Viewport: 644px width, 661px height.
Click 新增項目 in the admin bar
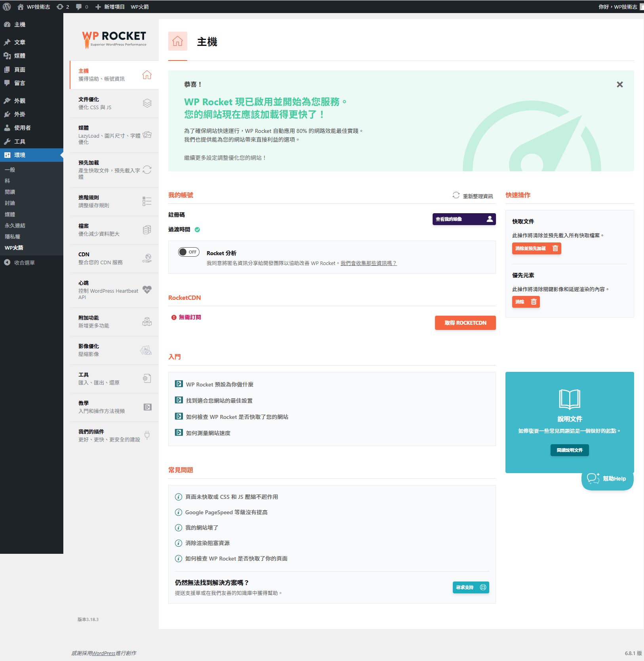pyautogui.click(x=110, y=7)
